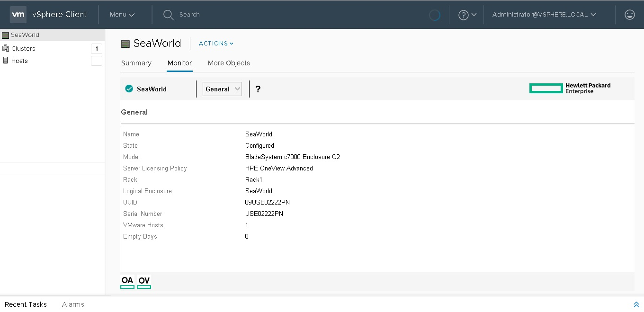Click the VMware vm logo icon
This screenshot has width=644, height=312.
[x=18, y=15]
